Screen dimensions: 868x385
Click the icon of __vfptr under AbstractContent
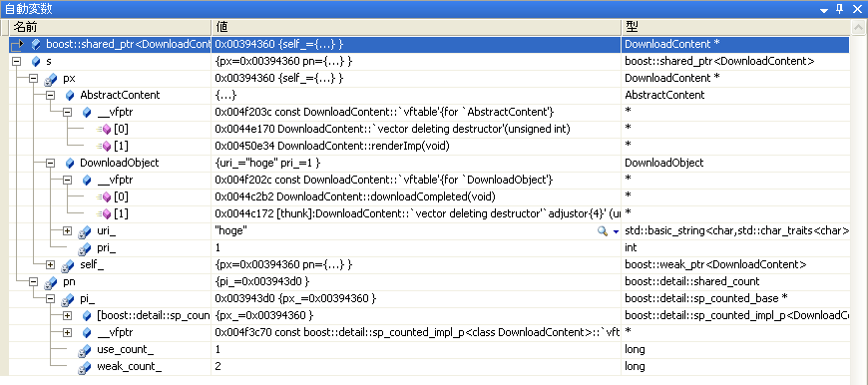click(87, 113)
